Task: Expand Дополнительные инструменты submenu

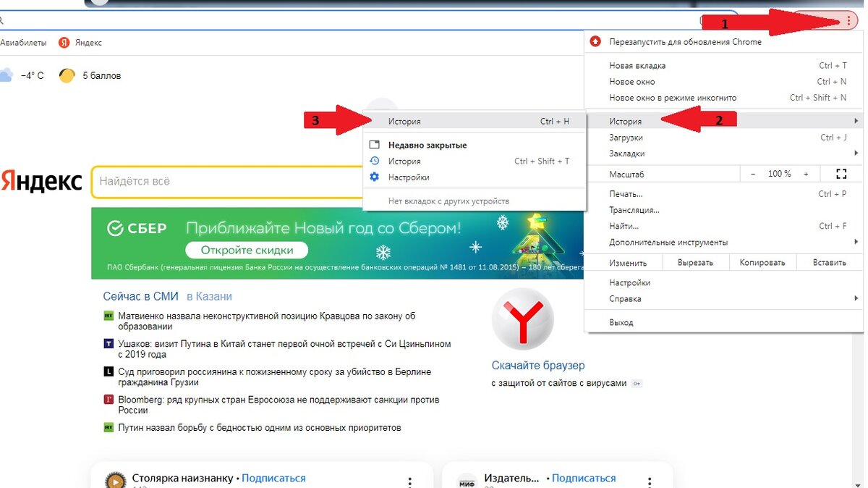Action: (x=856, y=242)
